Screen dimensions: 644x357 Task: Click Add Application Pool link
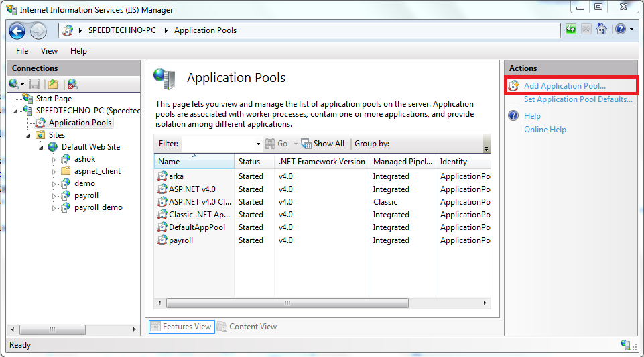point(565,86)
